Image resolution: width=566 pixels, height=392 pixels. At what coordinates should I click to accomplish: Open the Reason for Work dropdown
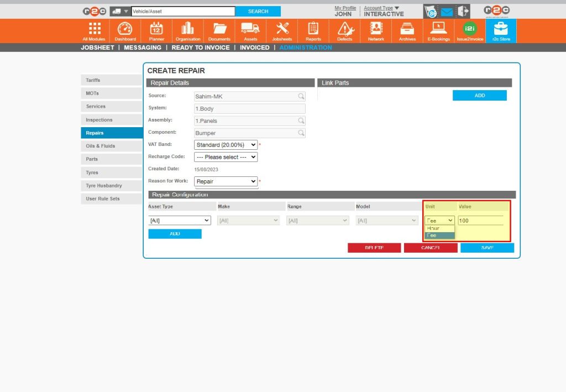[226, 181]
